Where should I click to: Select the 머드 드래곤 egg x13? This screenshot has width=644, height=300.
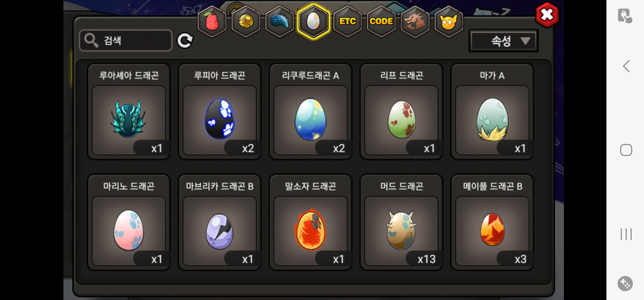(402, 222)
